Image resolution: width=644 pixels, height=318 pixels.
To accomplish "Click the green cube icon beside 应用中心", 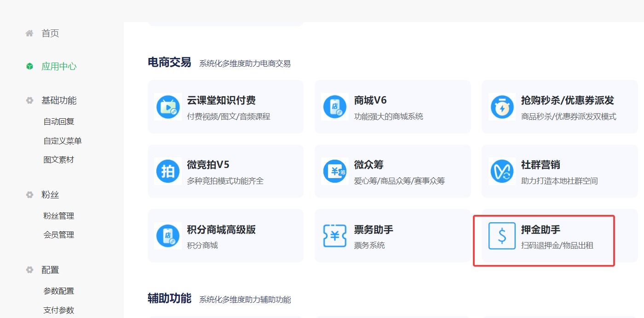I will click(29, 66).
